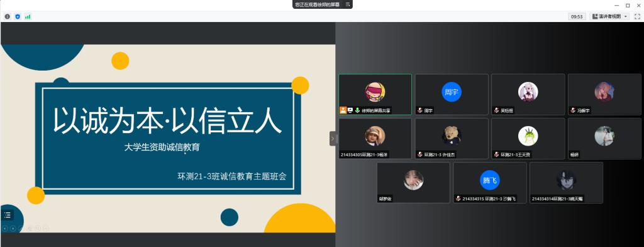The image size is (644, 247).
Task: Open the speaker view layout dropdown
Action: (x=609, y=16)
